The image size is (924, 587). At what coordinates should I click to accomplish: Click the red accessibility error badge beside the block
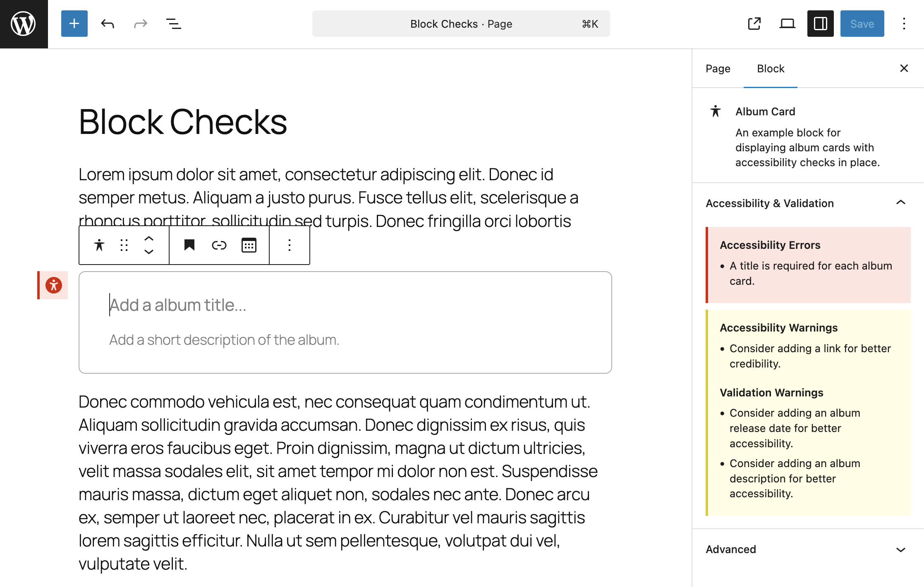53,285
